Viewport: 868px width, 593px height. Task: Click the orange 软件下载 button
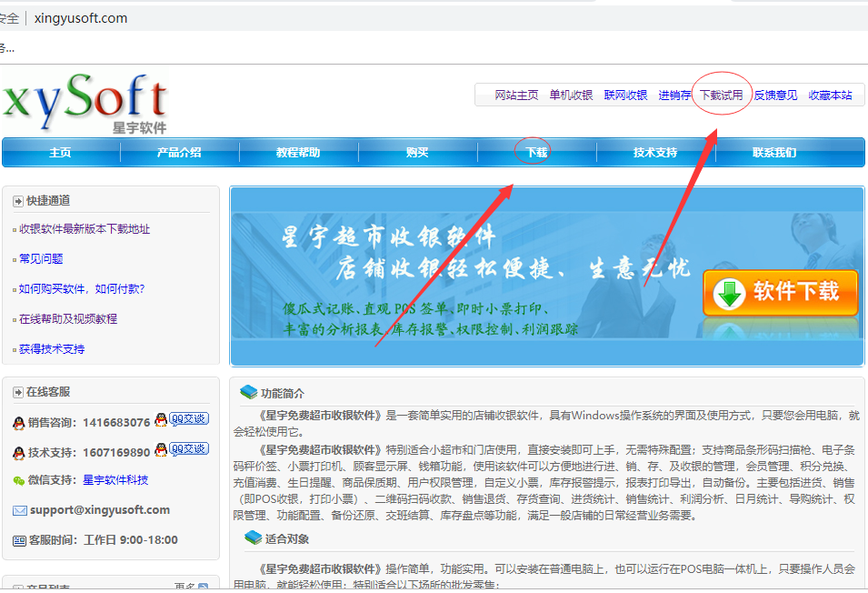tap(781, 293)
